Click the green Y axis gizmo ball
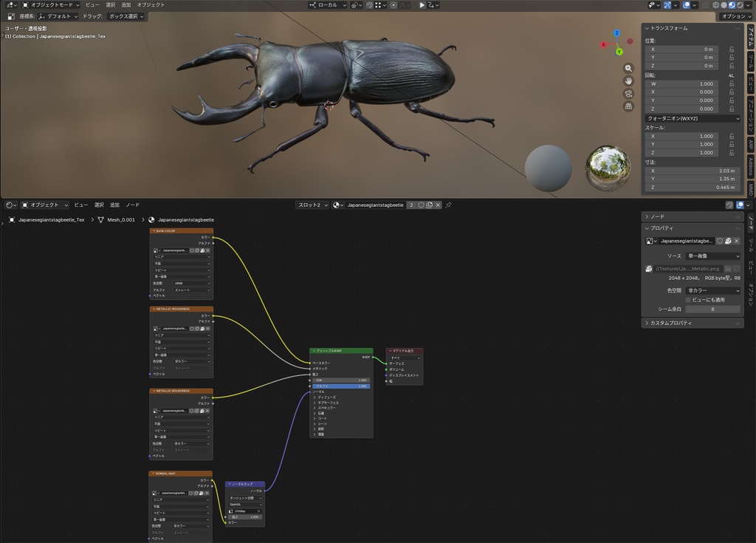Screen dimensions: 756x543 [619, 52]
